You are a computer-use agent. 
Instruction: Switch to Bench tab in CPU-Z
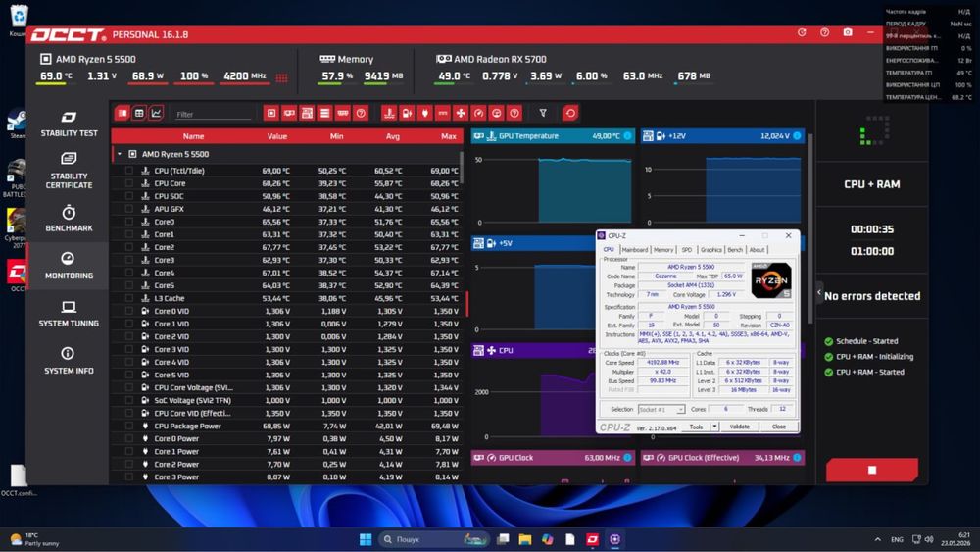(735, 249)
